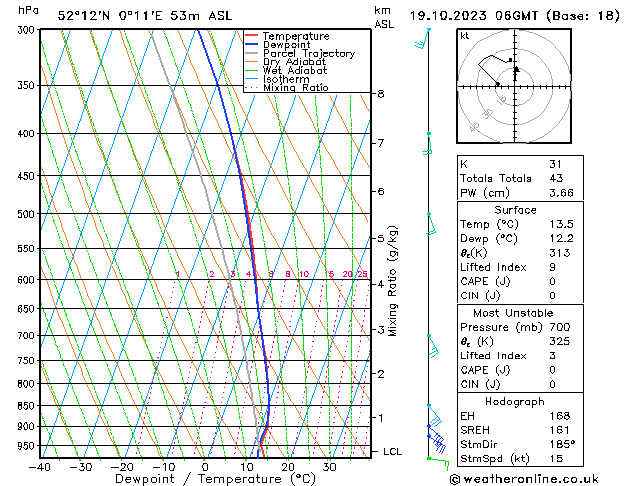Screen dimensions: 629x486
Task: Select the EH value 168
Action: tap(560, 416)
